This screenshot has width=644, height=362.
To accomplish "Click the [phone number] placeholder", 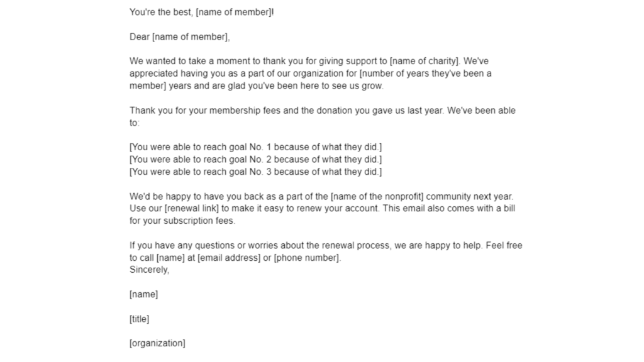I will (306, 258).
